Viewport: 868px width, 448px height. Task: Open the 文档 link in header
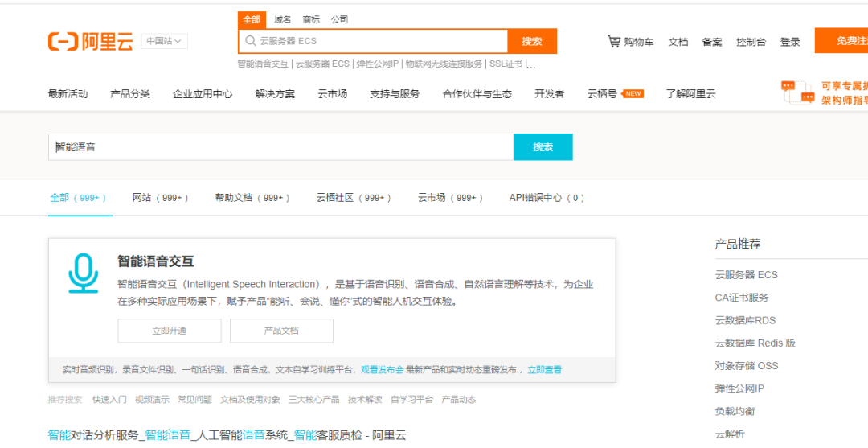coord(678,42)
